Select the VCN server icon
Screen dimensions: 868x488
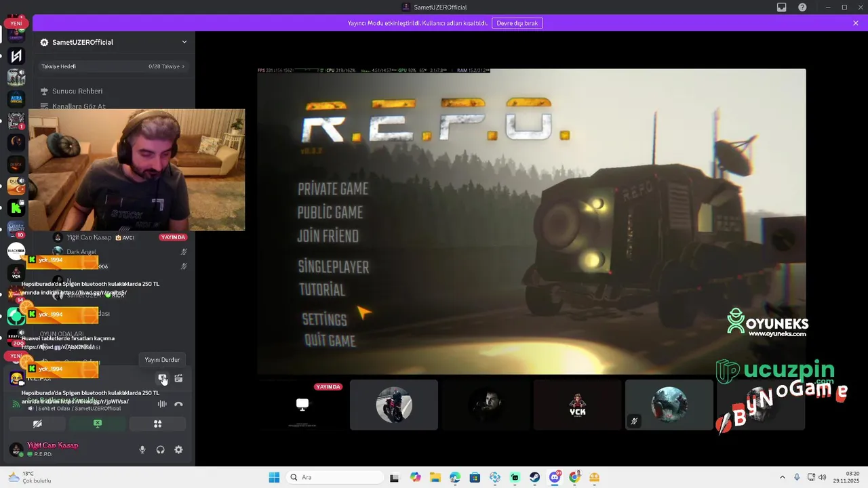click(x=16, y=273)
